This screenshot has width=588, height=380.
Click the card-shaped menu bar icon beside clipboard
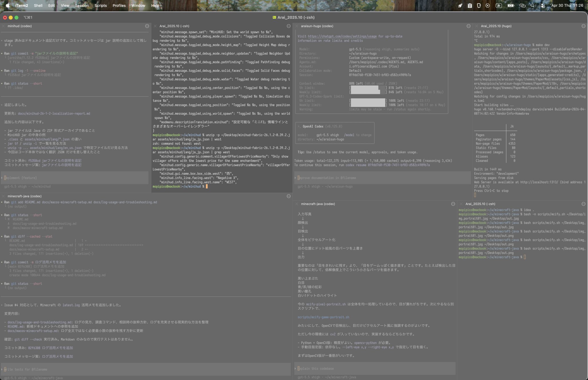coord(479,5)
